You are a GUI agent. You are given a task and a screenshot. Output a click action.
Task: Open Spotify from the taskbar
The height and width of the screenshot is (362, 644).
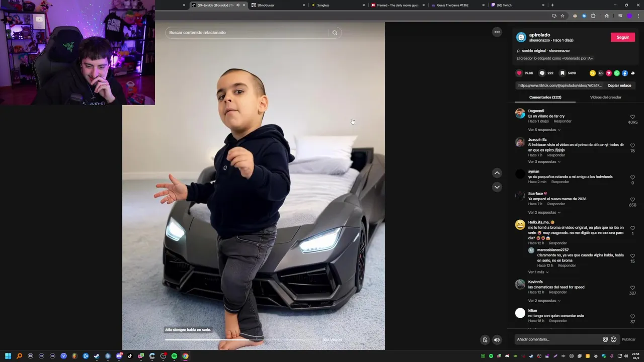click(x=174, y=356)
